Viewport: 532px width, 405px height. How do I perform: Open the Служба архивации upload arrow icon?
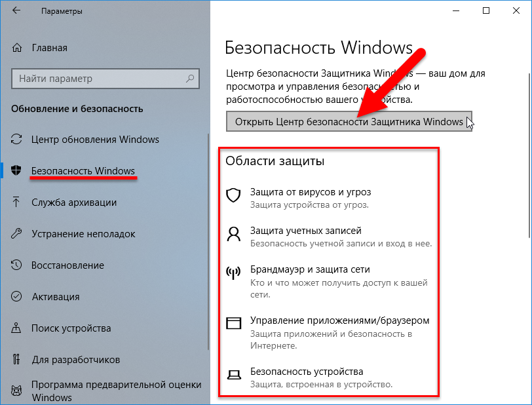pos(16,202)
